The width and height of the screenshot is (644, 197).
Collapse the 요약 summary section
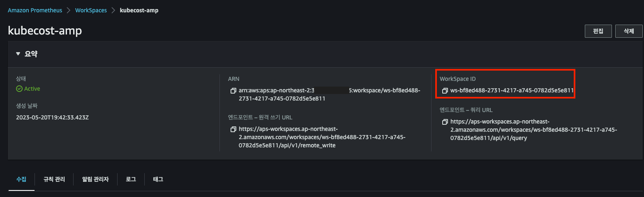(x=18, y=54)
